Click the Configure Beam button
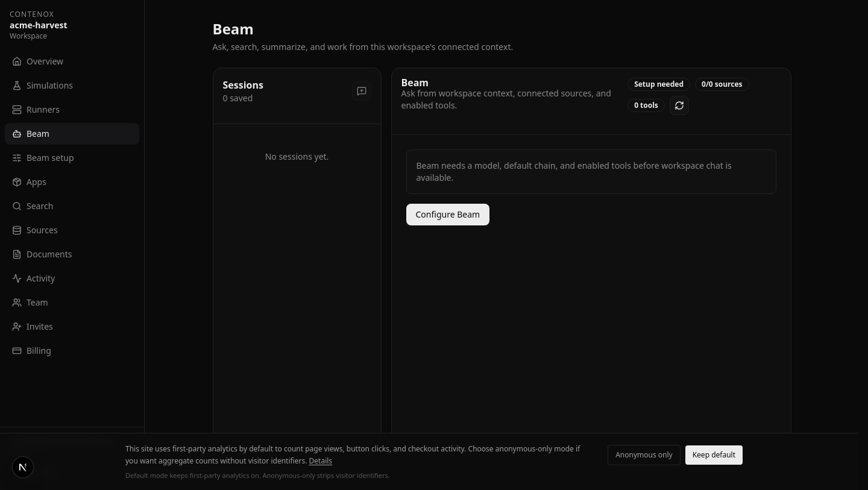Viewport: 868px width, 490px height. click(x=448, y=215)
